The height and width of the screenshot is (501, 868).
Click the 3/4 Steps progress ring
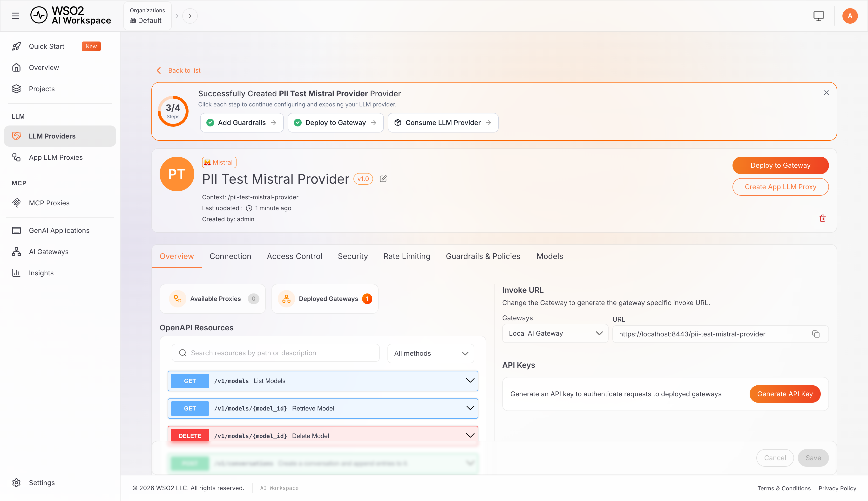pyautogui.click(x=173, y=111)
